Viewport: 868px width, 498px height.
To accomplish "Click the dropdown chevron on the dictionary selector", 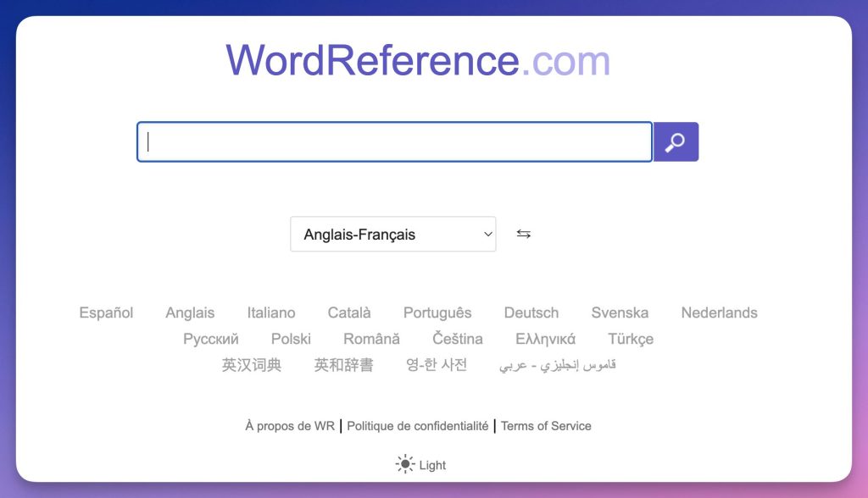I will [x=487, y=234].
